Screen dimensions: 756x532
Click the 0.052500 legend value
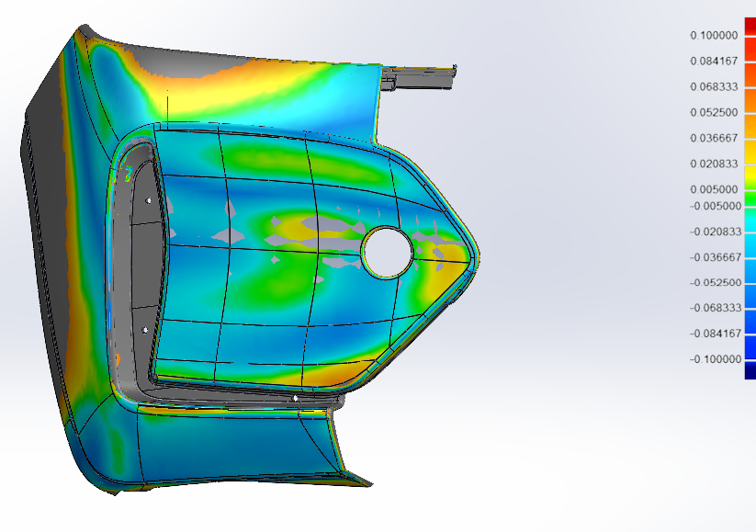click(x=714, y=112)
